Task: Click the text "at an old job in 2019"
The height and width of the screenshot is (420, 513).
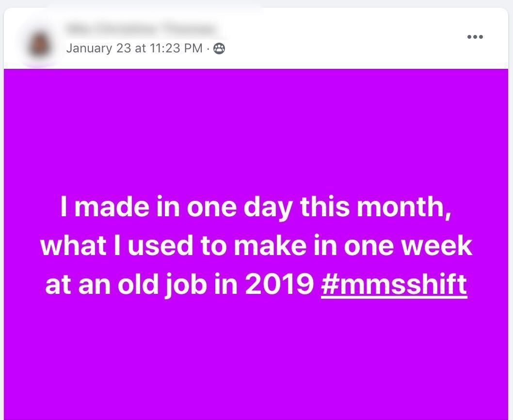Action: point(179,285)
